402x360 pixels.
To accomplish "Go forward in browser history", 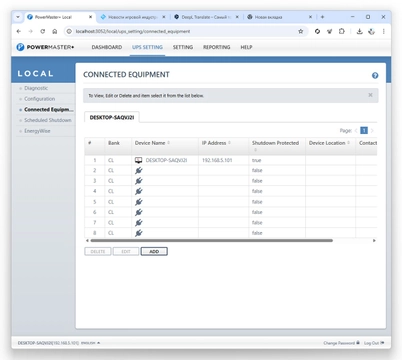I will pyautogui.click(x=31, y=31).
